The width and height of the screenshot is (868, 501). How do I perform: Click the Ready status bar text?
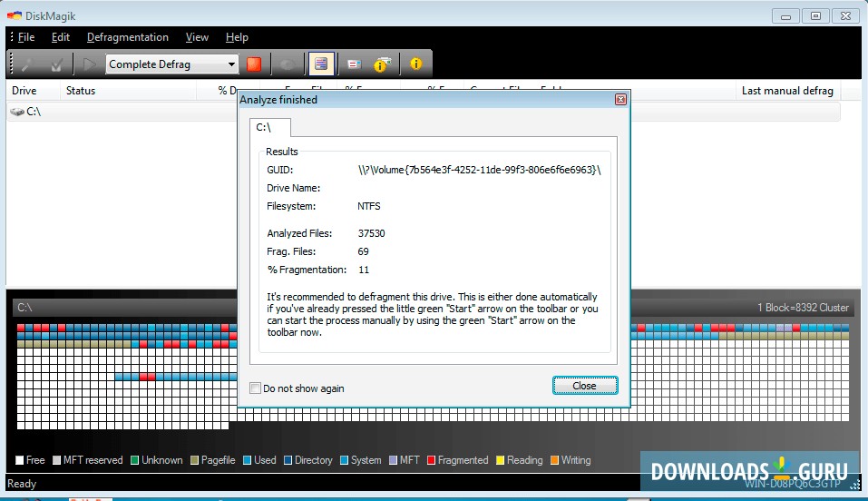point(22,483)
